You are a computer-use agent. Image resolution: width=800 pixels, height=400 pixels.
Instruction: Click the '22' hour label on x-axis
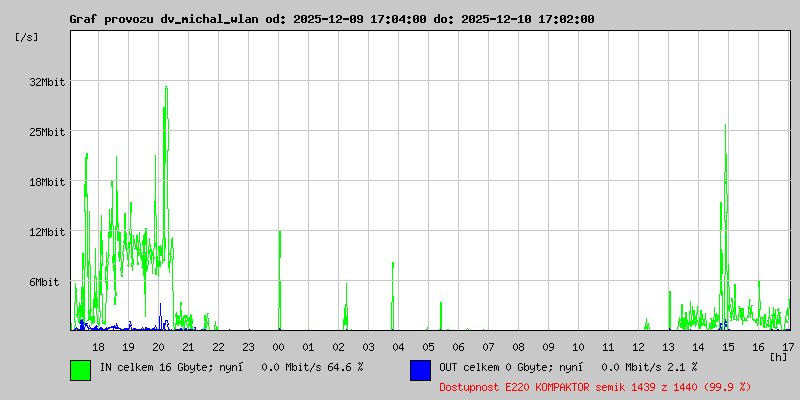point(218,347)
